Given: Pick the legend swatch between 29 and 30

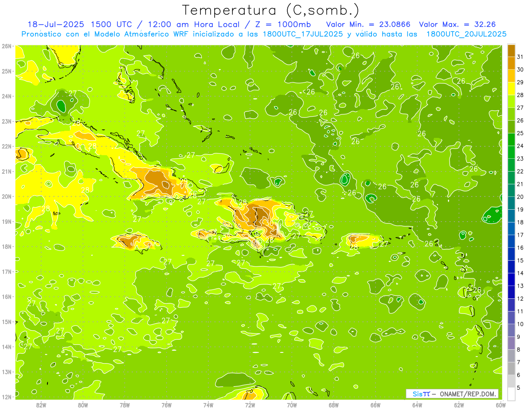Looking at the screenshot, I should coord(511,76).
